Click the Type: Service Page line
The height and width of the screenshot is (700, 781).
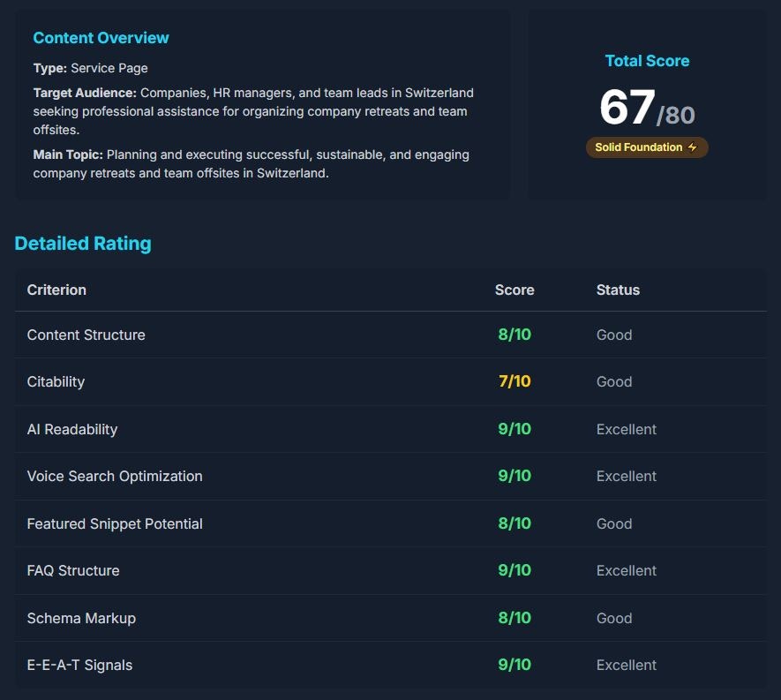tap(91, 68)
